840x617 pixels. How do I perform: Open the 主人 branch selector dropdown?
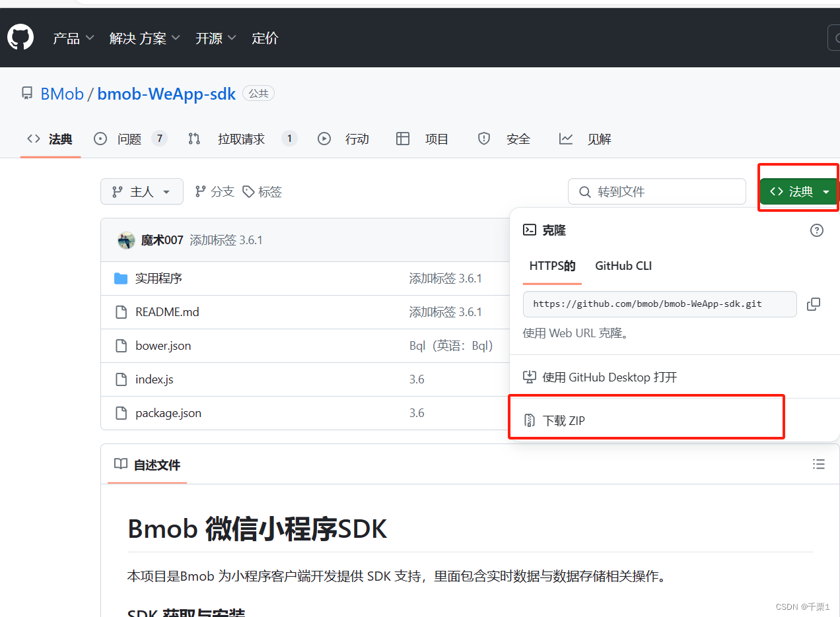pos(141,191)
